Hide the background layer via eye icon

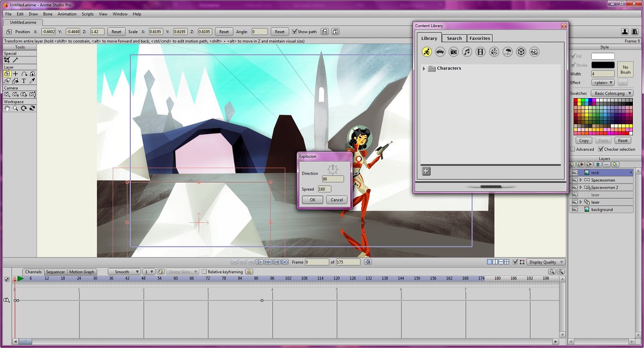575,210
